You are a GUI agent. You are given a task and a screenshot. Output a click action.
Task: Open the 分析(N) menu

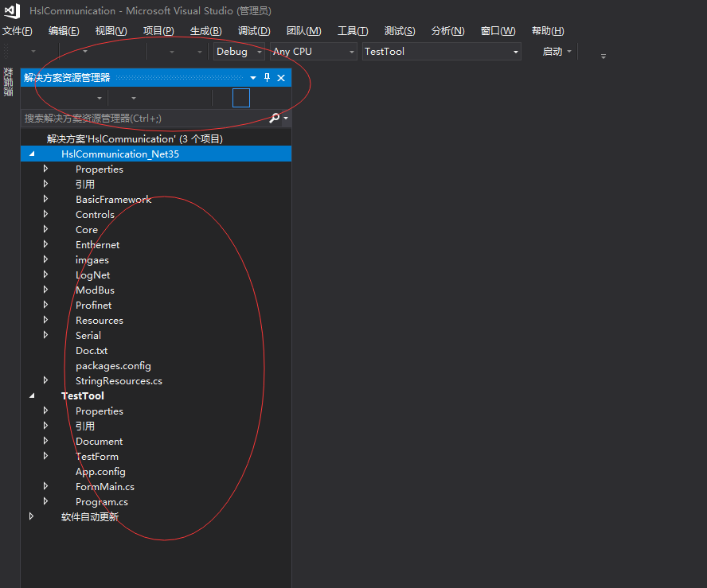[x=447, y=31]
